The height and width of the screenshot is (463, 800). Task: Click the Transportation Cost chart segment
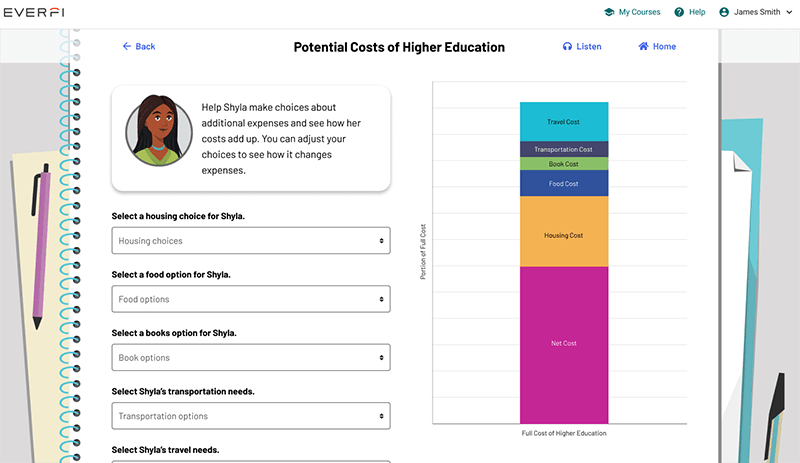[x=564, y=150]
